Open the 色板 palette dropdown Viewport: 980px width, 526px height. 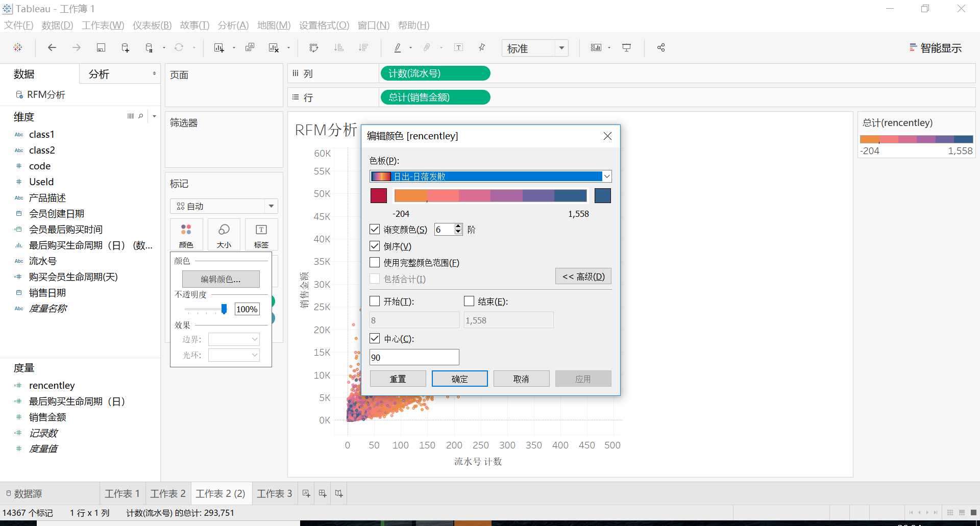491,177
